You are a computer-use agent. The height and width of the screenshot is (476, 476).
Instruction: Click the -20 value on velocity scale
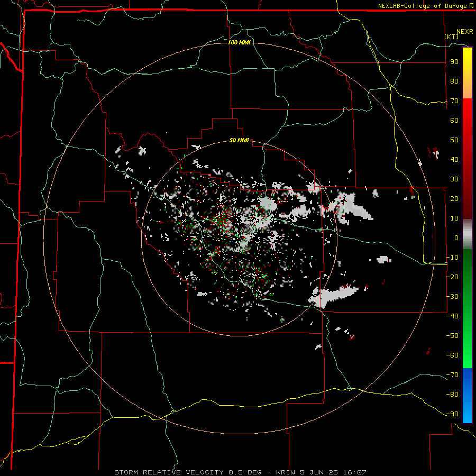(x=452, y=277)
